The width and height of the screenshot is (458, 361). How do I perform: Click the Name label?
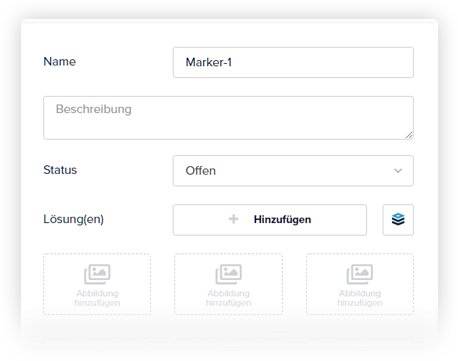click(x=60, y=61)
